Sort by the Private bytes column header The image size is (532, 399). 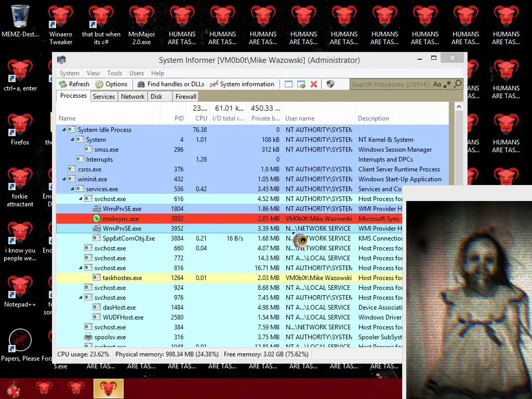coord(264,118)
